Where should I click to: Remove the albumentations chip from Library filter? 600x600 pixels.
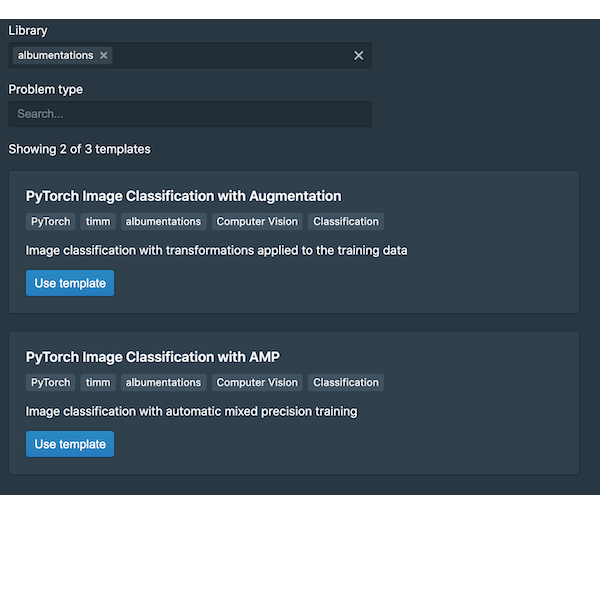[x=103, y=55]
